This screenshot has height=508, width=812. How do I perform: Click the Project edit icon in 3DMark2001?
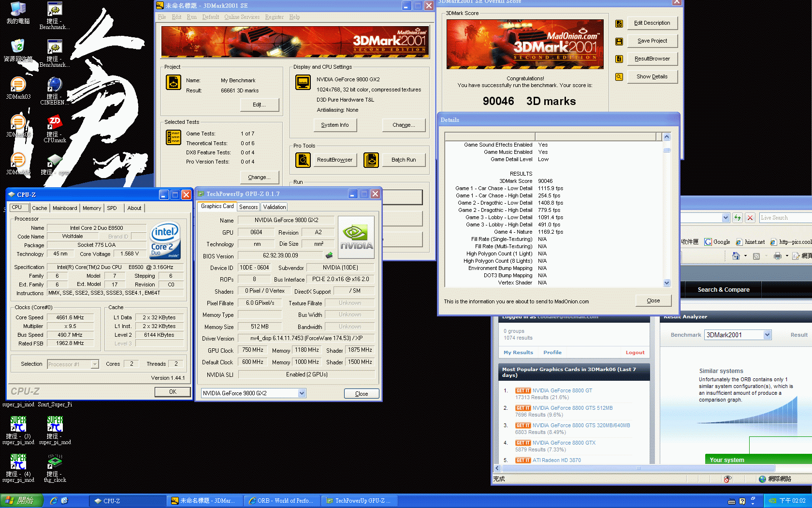(174, 82)
